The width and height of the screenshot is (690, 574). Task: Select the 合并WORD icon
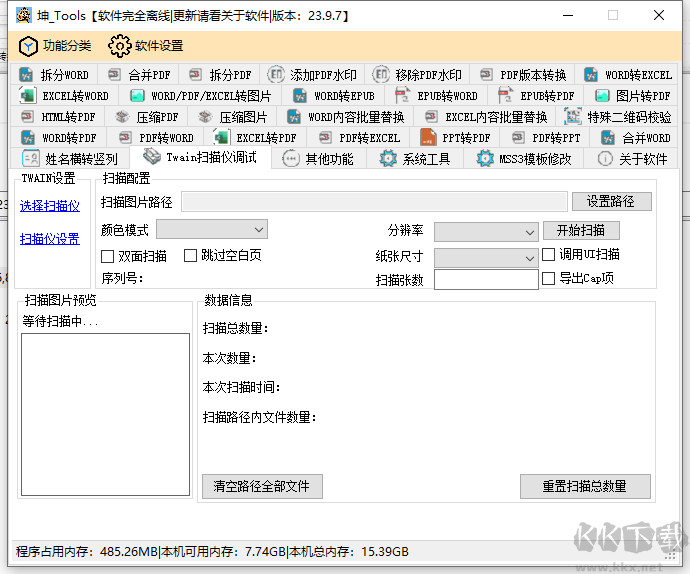(x=608, y=138)
